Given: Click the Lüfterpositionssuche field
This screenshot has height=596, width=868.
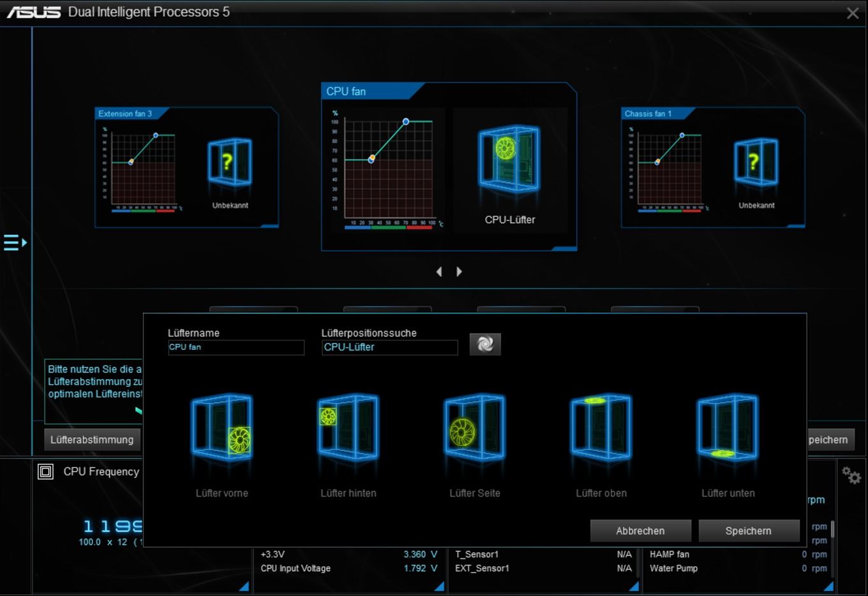Looking at the screenshot, I should [389, 347].
